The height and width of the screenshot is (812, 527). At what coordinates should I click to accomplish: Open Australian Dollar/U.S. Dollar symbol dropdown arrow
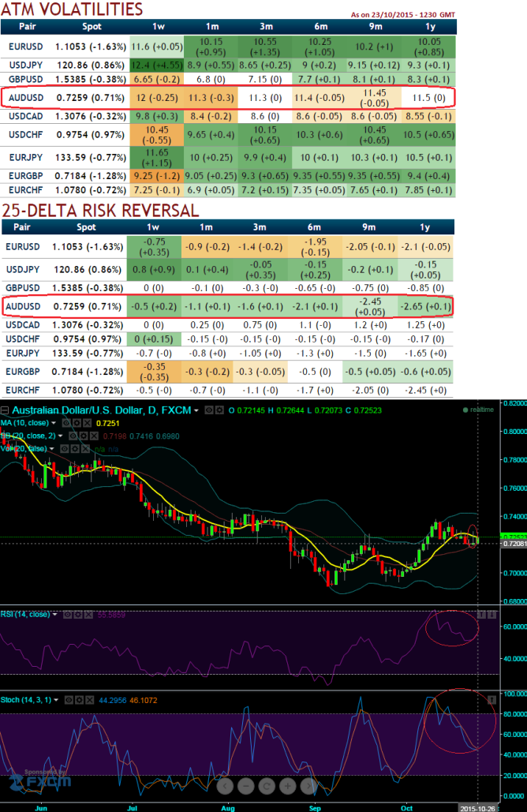click(x=196, y=410)
